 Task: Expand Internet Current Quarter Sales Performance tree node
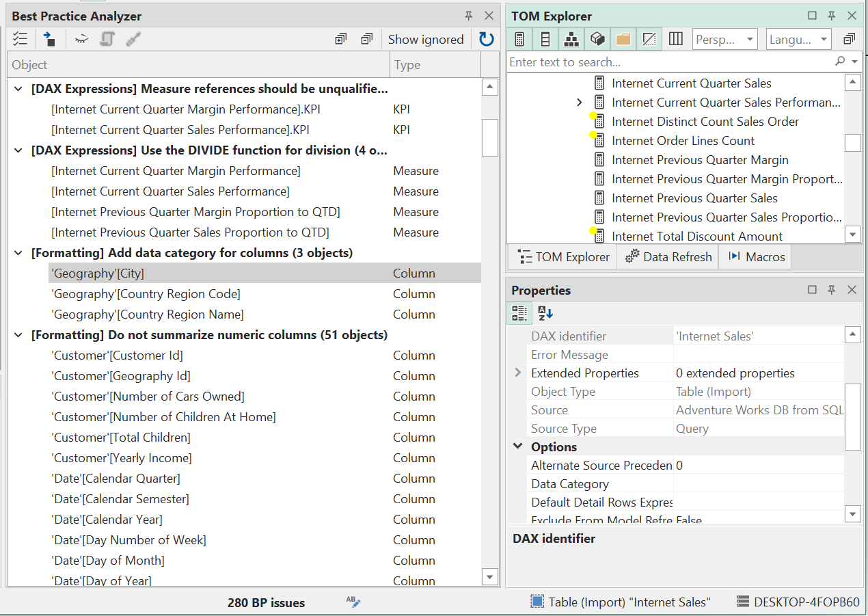(x=580, y=102)
